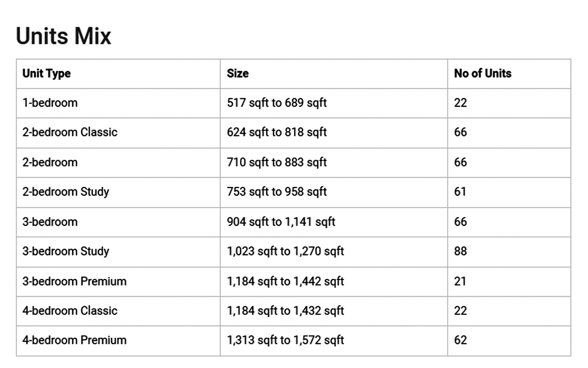The width and height of the screenshot is (588, 368).
Task: Click the "2-bedroom Classic" cell
Action: point(70,132)
